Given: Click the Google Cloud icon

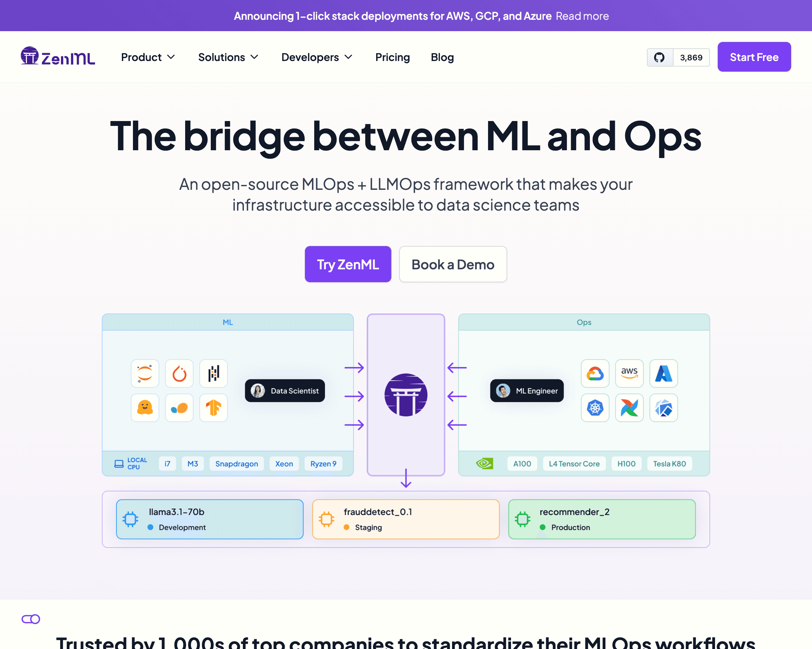Looking at the screenshot, I should [595, 373].
